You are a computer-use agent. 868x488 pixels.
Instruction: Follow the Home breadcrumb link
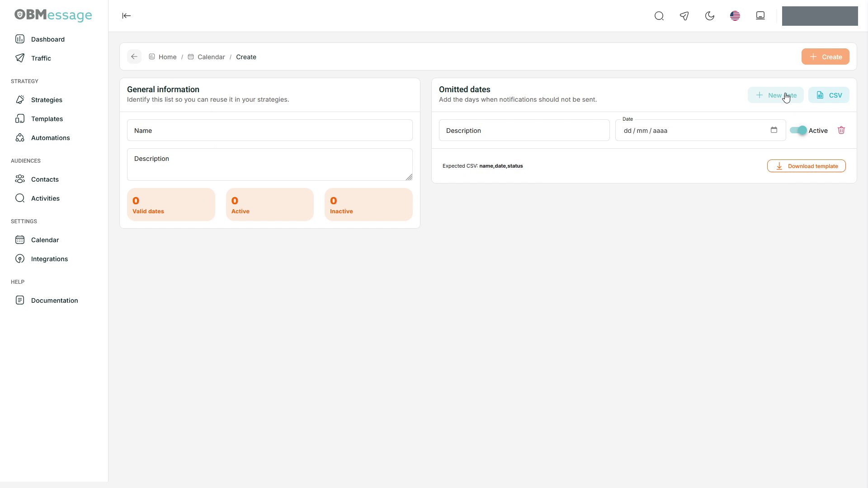163,57
